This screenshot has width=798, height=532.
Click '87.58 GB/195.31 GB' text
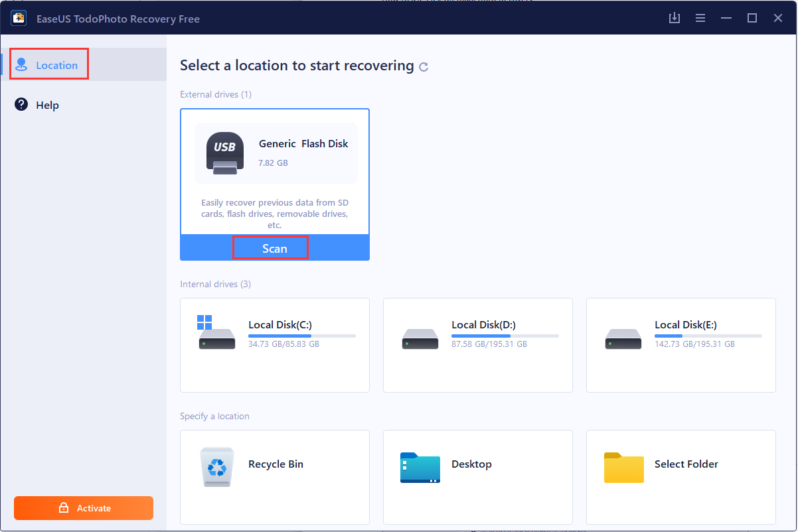click(x=489, y=344)
